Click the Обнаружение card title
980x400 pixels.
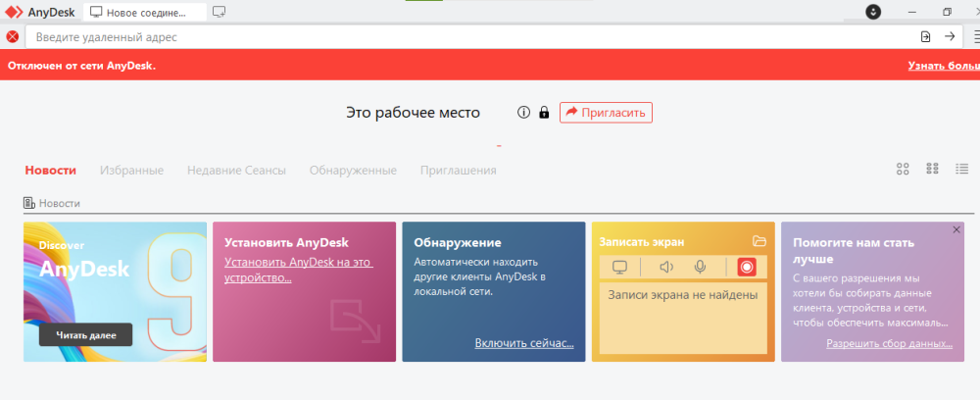458,242
